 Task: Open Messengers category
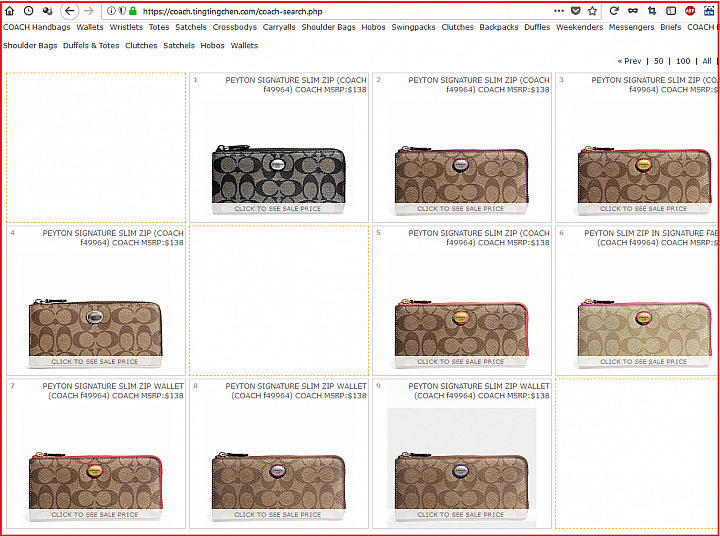[631, 27]
